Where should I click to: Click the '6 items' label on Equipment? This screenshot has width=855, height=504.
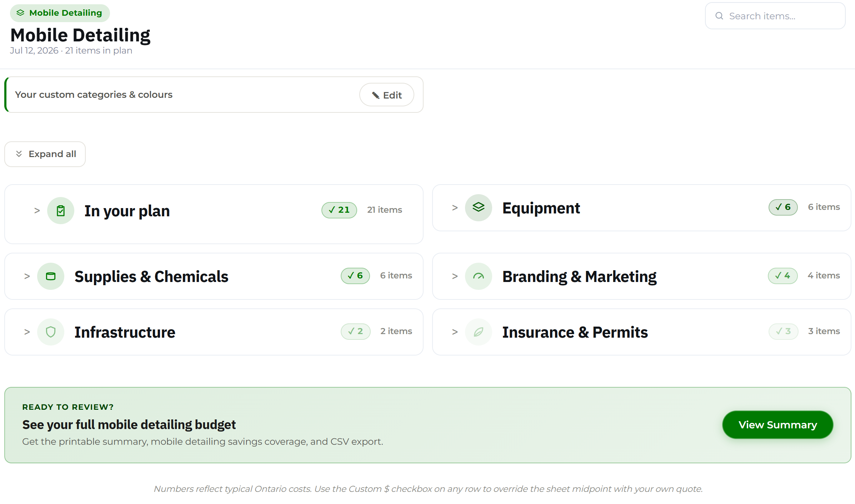(824, 207)
